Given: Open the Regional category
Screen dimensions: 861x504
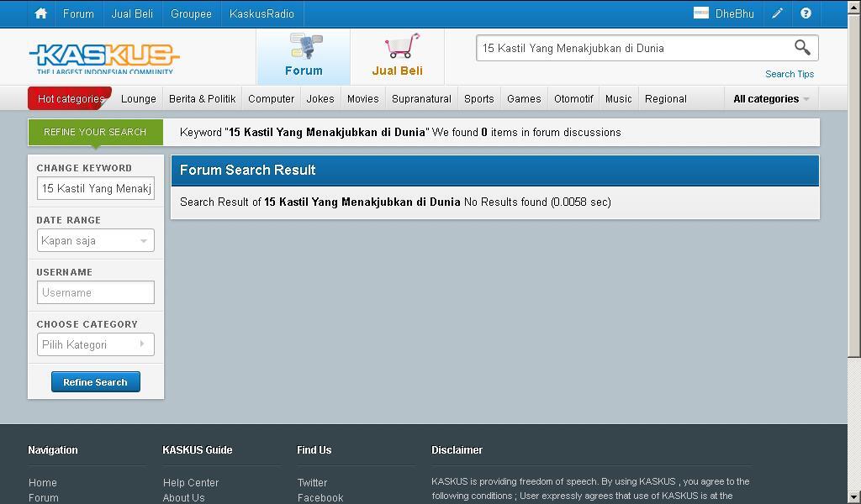Looking at the screenshot, I should (x=666, y=99).
